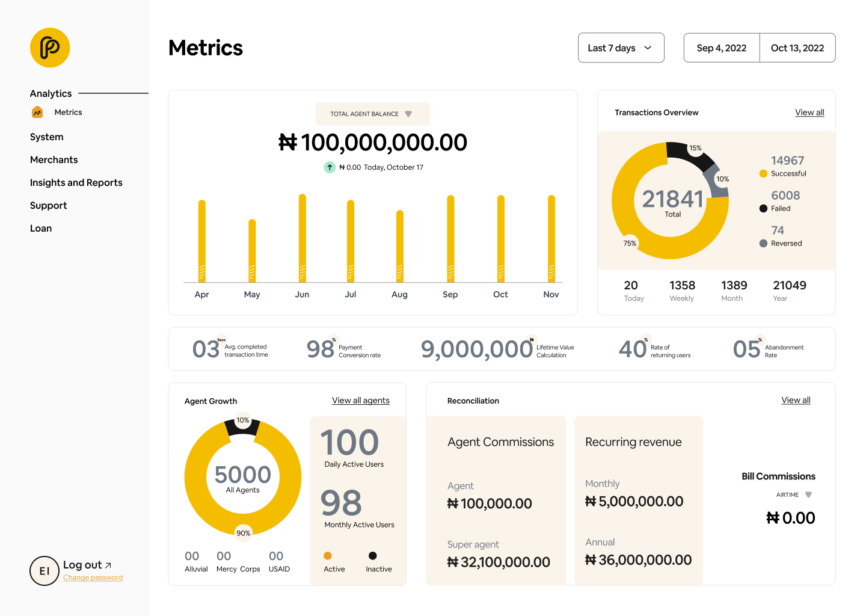
Task: Click the Rate of returning users metric
Action: coord(655,349)
